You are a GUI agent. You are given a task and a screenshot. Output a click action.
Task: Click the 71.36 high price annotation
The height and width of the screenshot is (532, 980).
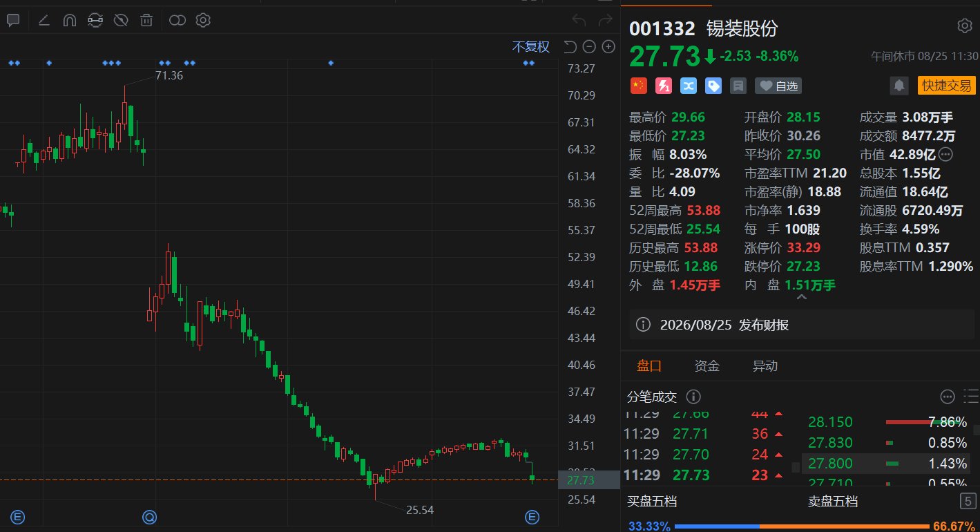(x=169, y=75)
